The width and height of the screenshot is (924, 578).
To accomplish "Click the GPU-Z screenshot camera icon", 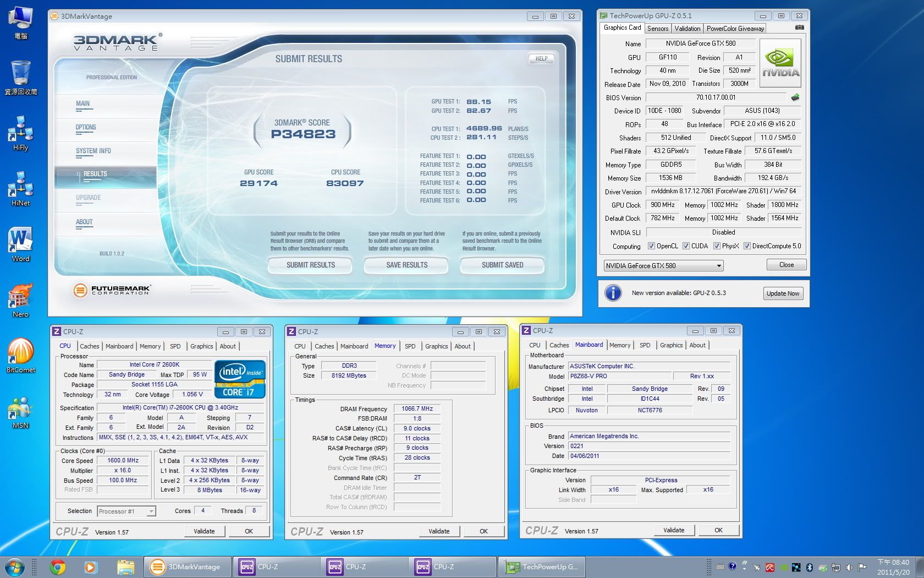I will point(799,28).
